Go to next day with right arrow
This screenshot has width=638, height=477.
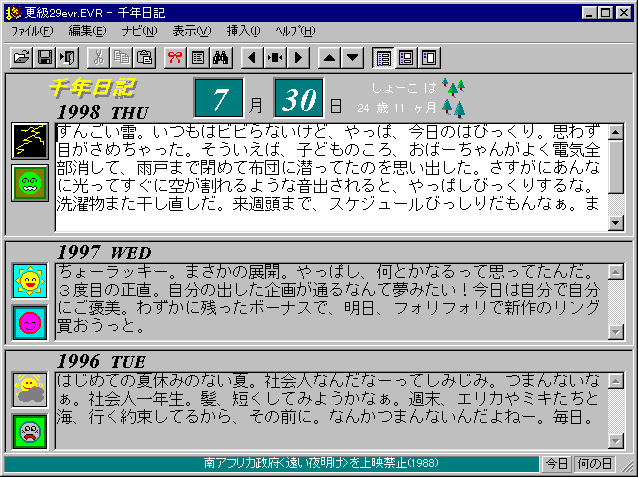click(299, 58)
